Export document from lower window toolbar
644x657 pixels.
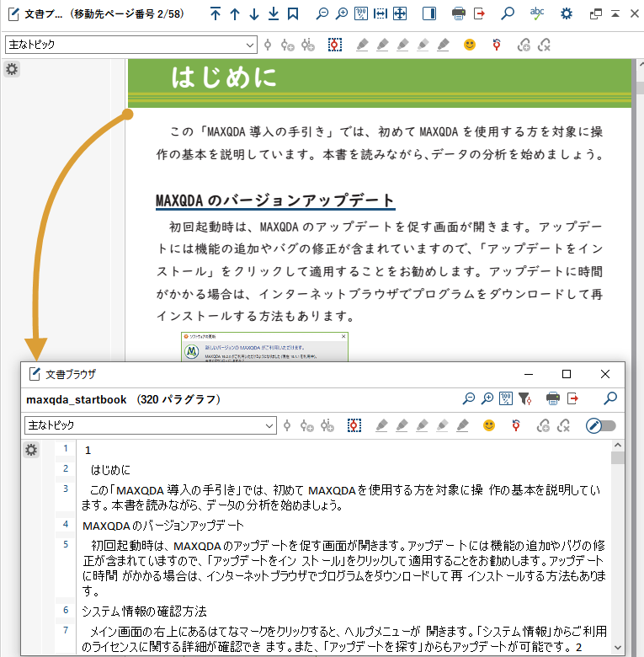coord(572,398)
